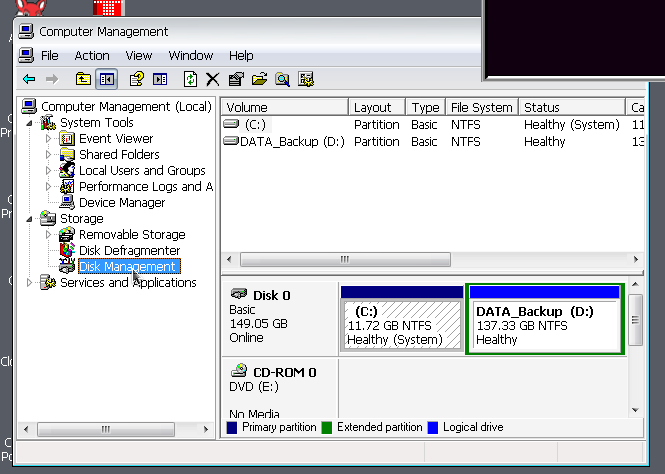The image size is (665, 474).
Task: Click the Layout column header
Action: click(377, 107)
